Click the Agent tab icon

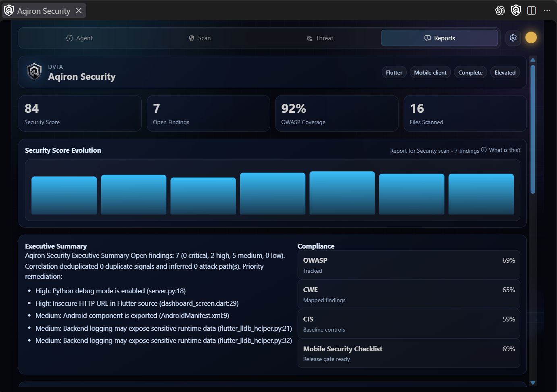tap(70, 38)
